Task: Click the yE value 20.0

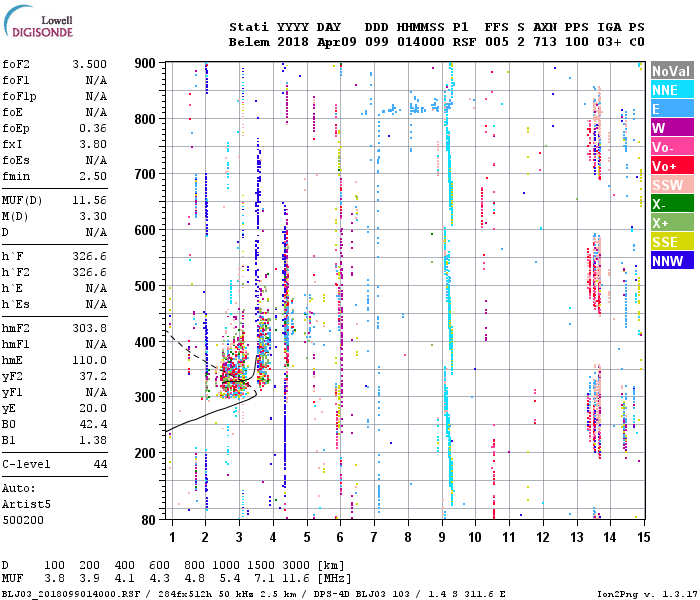Action: 93,408
